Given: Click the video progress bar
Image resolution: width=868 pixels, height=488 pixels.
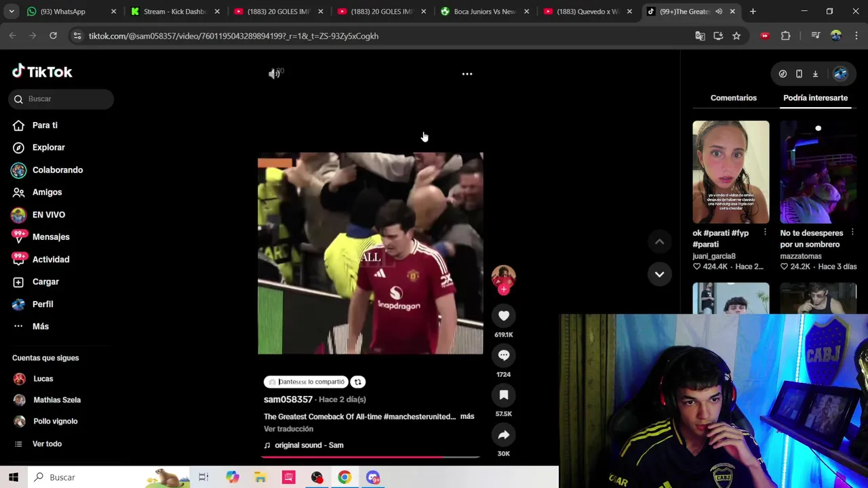Looking at the screenshot, I should pos(370,457).
